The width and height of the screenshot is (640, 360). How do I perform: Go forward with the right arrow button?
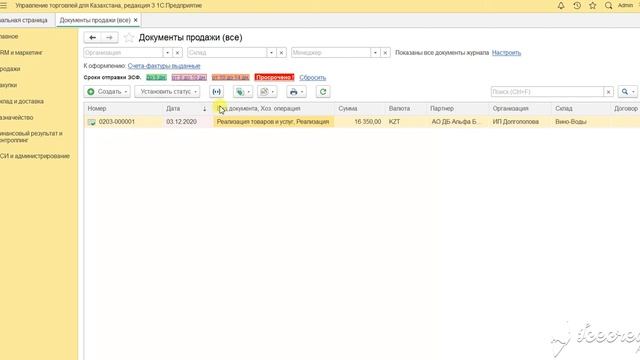point(109,38)
